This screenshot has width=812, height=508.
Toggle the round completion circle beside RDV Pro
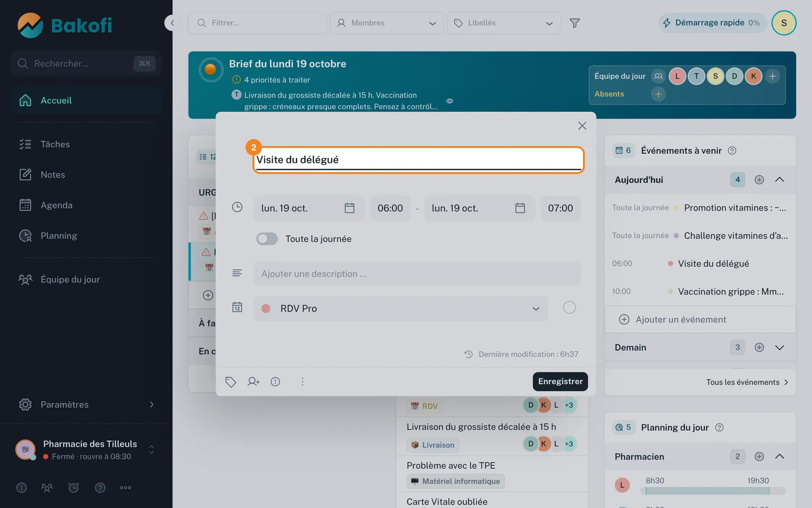point(569,307)
